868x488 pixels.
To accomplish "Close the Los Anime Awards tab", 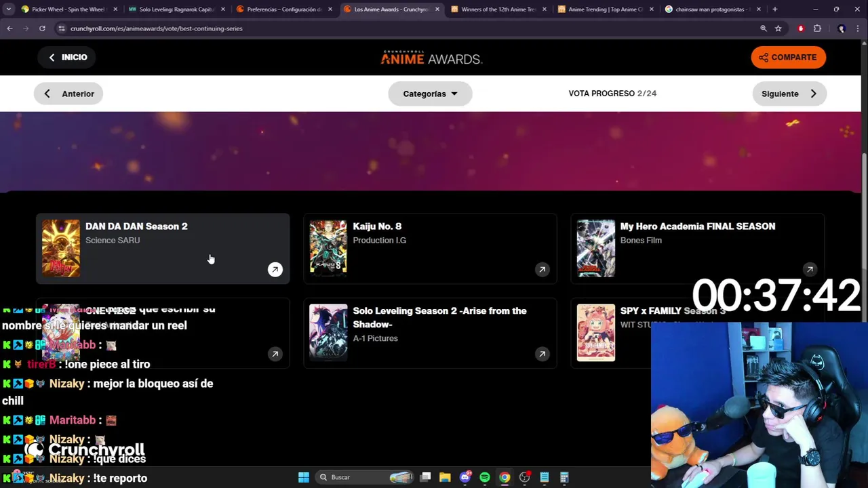I will pos(437,9).
